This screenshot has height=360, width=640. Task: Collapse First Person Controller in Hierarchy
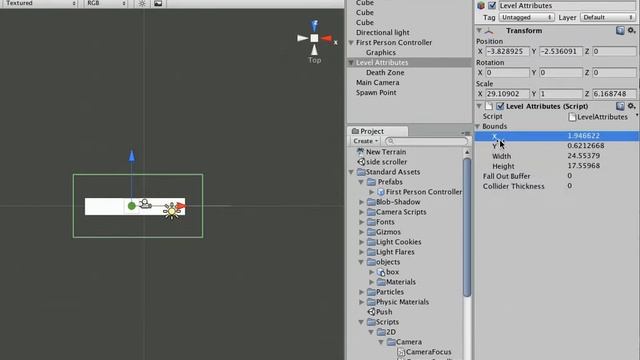[x=351, y=42]
